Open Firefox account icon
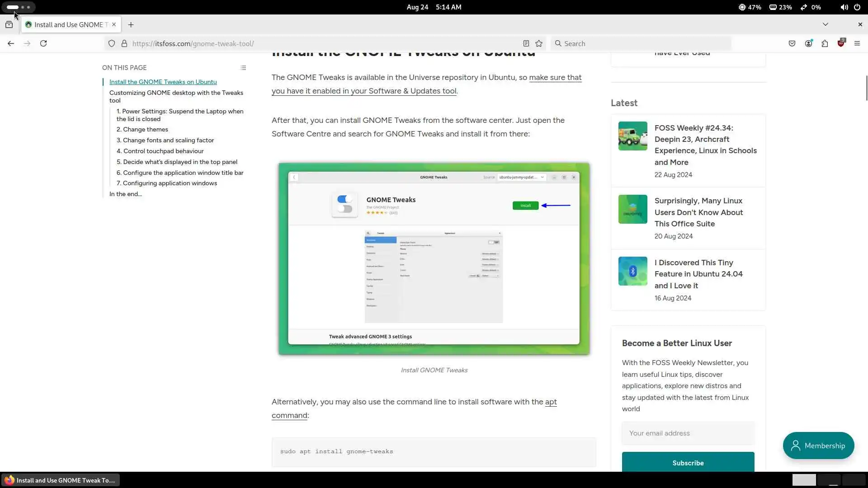868x488 pixels. point(808,43)
